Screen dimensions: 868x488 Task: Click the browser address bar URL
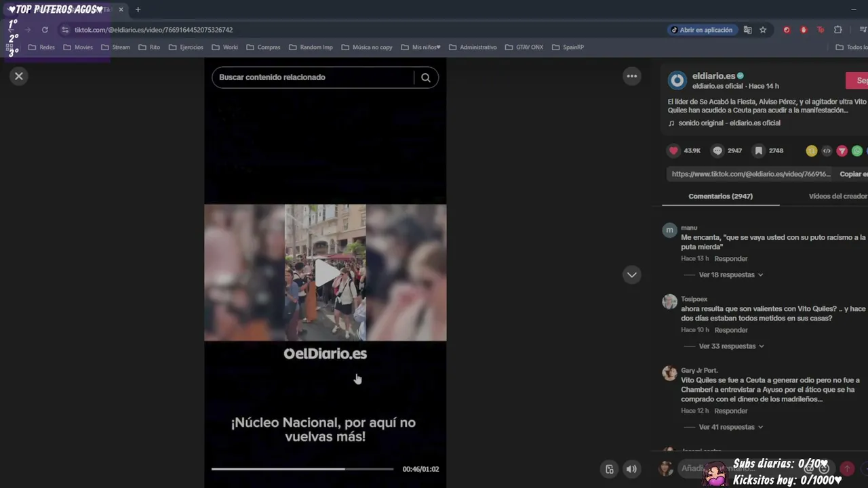click(x=153, y=30)
